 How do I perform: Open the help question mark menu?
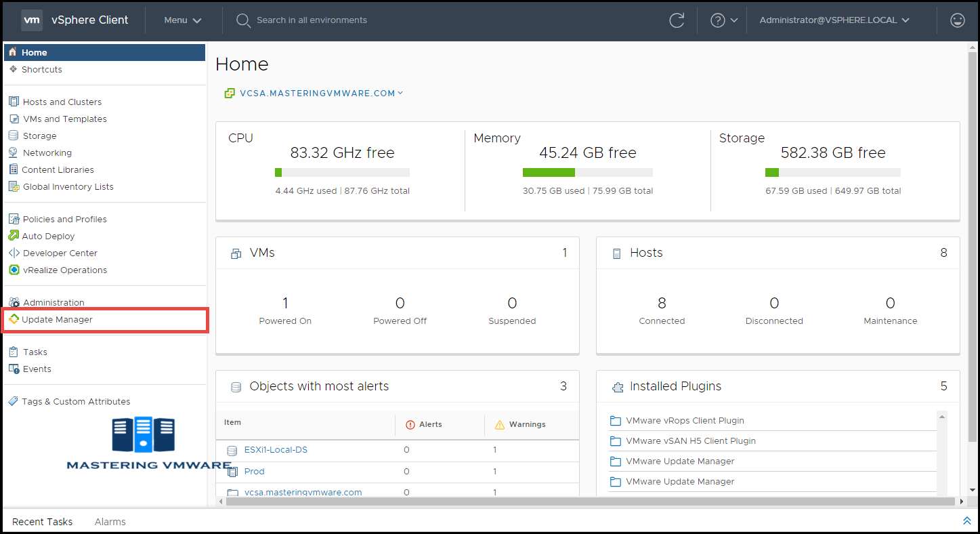[723, 20]
